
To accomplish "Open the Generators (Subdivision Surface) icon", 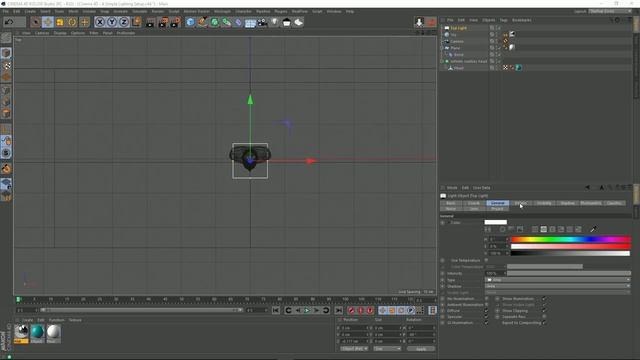I will point(215,22).
